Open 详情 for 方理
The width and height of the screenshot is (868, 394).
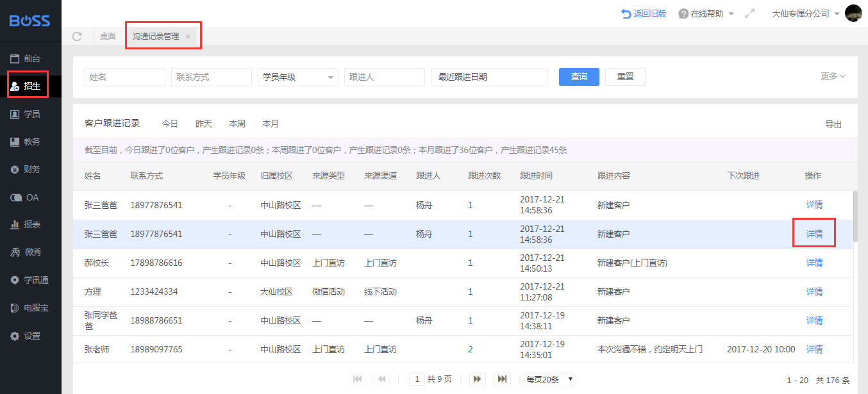pos(814,291)
